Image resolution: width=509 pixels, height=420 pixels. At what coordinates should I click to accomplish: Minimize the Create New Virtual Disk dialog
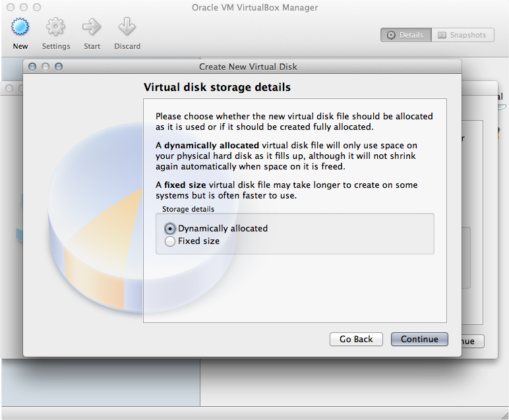[45, 67]
